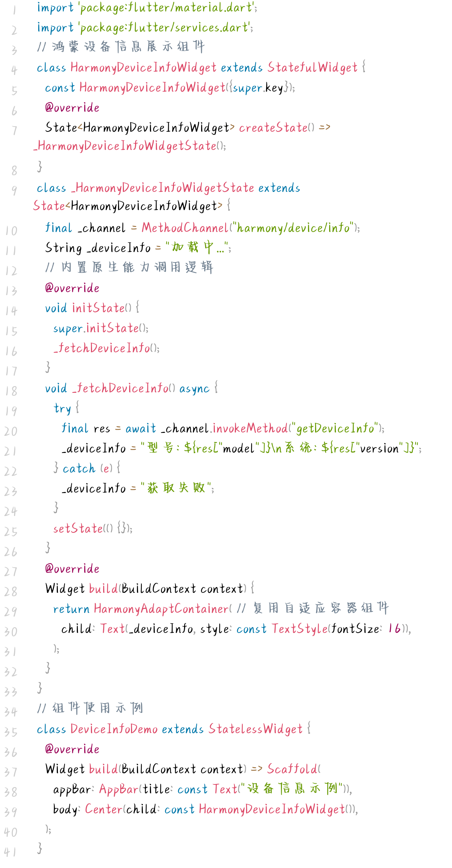The image size is (452, 868).
Task: Click line number 35 in the gutter
Action: tap(11, 732)
